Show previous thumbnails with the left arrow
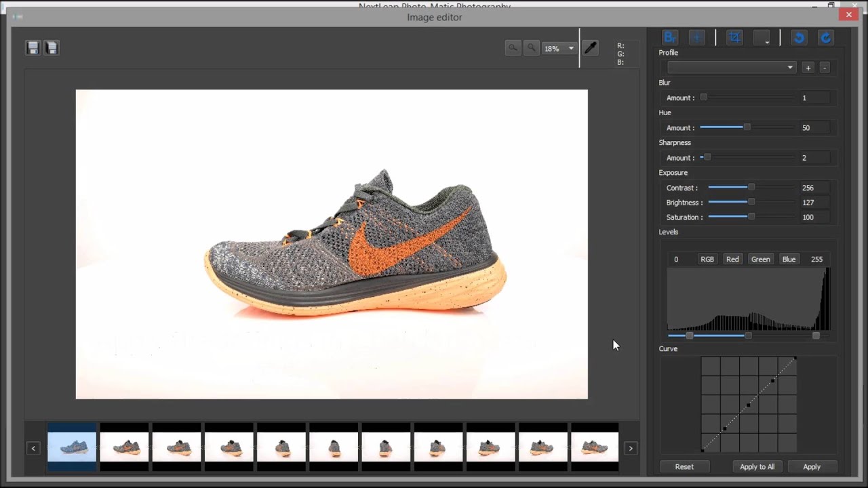Image resolution: width=868 pixels, height=488 pixels. (x=33, y=448)
